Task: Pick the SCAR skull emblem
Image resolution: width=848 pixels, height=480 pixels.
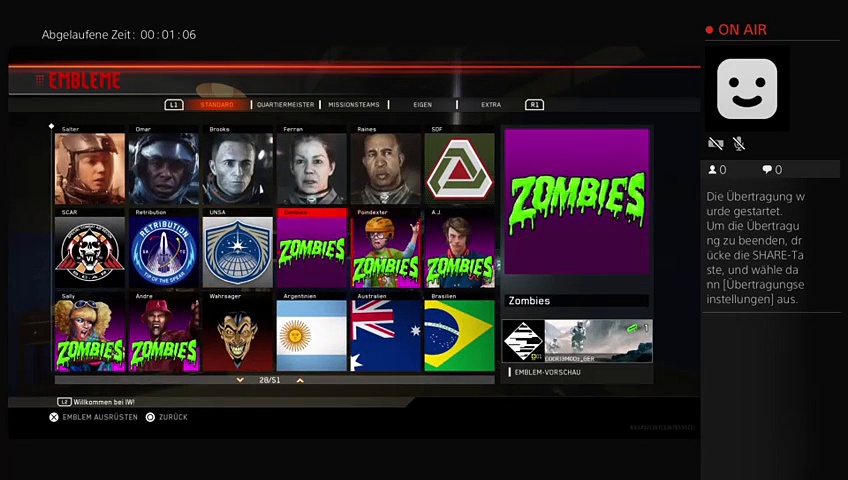Action: [x=90, y=252]
